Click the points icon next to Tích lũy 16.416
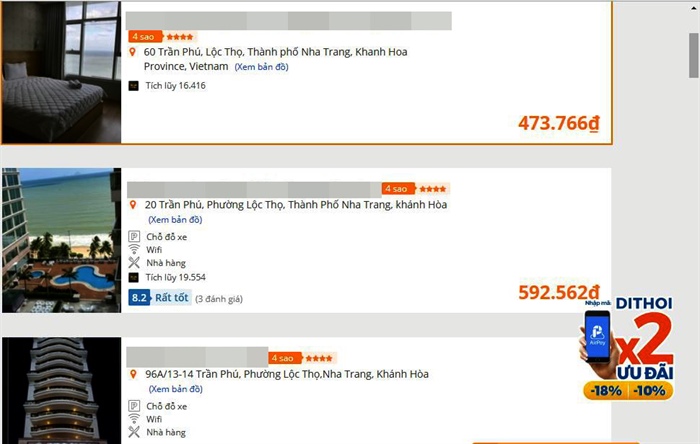This screenshot has height=444, width=700. (134, 86)
